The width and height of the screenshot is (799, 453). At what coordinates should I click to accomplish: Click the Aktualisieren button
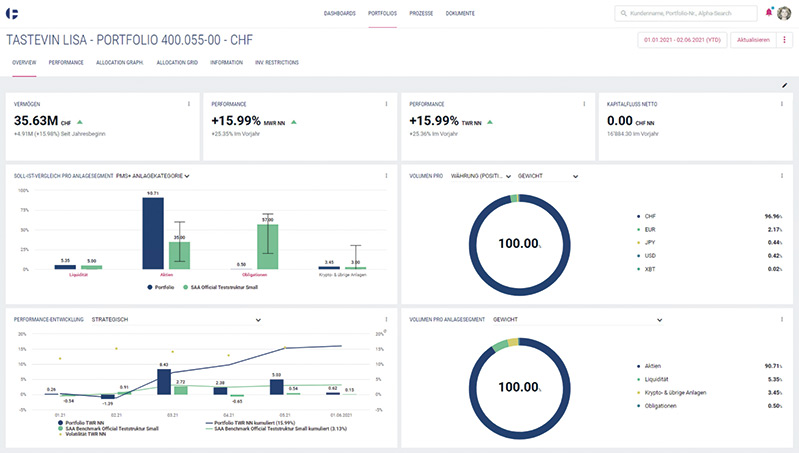(753, 40)
